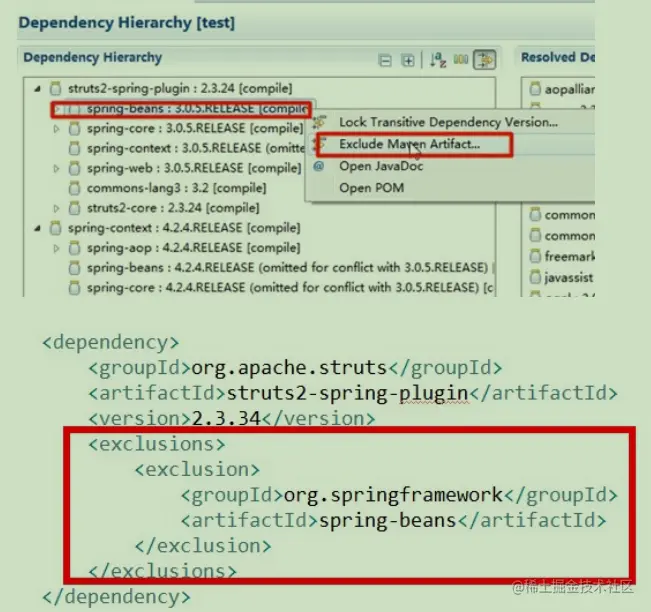Image resolution: width=651 pixels, height=612 pixels.
Task: Click jar icon beside struts2-spring-plugin
Action: point(56,88)
